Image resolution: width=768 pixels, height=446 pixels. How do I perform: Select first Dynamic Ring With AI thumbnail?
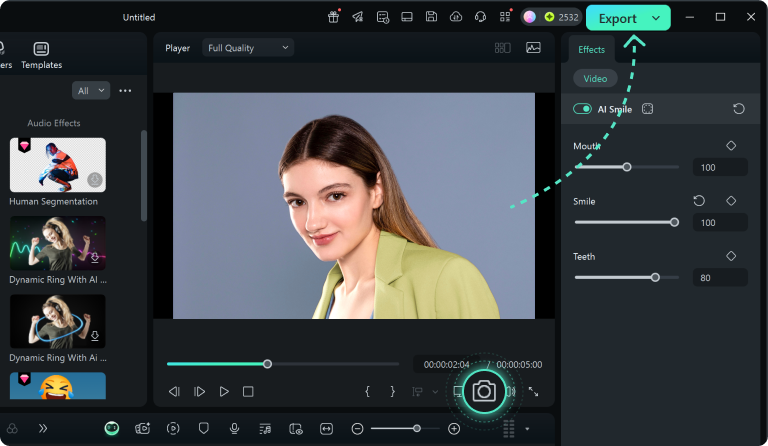(58, 243)
